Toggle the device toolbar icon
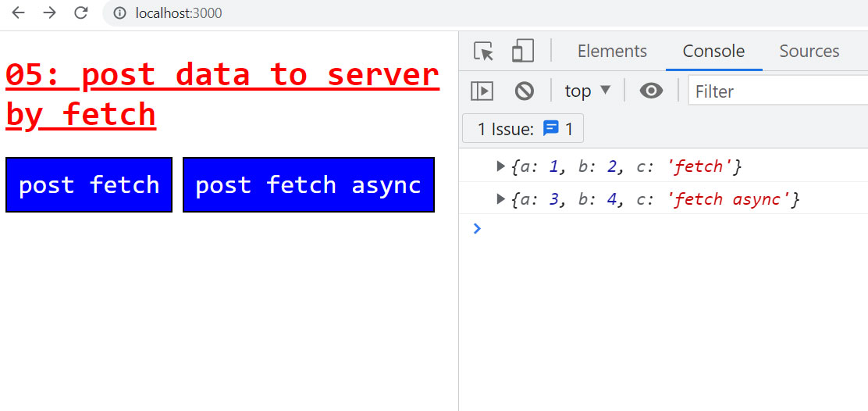The height and width of the screenshot is (411, 868). click(x=521, y=52)
